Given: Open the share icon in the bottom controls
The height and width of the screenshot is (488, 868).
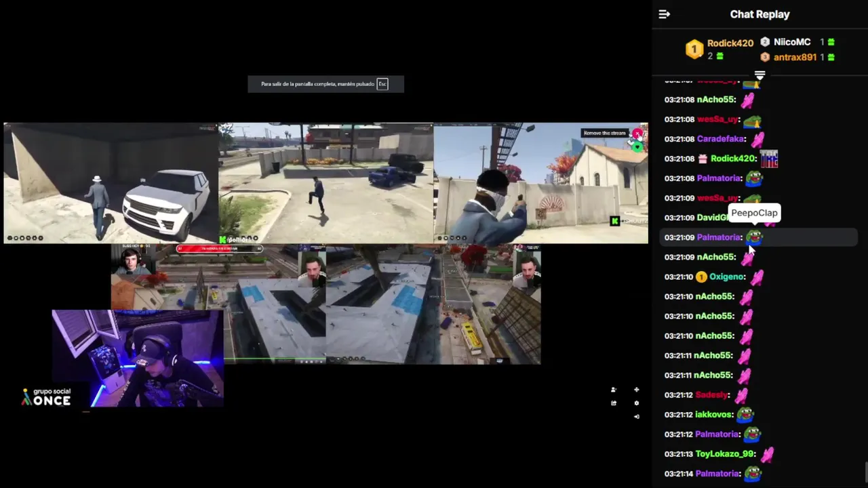Looking at the screenshot, I should (613, 403).
